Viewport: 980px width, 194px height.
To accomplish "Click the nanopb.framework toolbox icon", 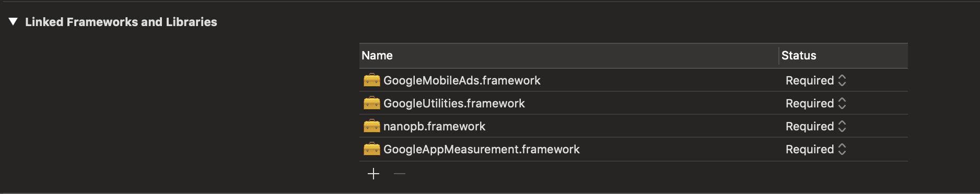I will pyautogui.click(x=371, y=126).
